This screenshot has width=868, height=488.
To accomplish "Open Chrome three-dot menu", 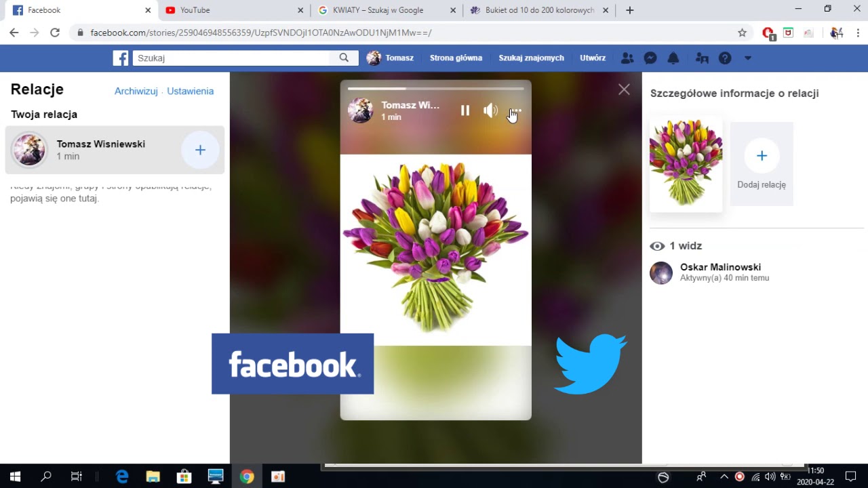I will (859, 33).
